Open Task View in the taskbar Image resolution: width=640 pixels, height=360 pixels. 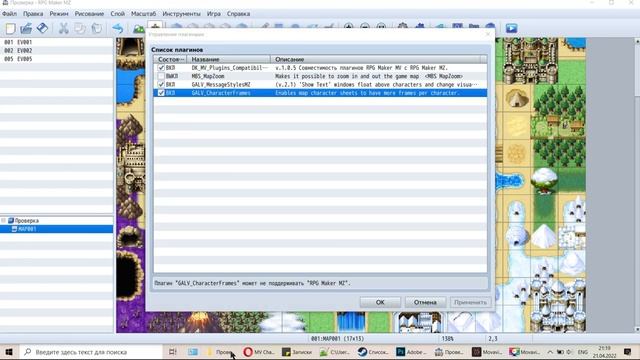[x=173, y=352]
